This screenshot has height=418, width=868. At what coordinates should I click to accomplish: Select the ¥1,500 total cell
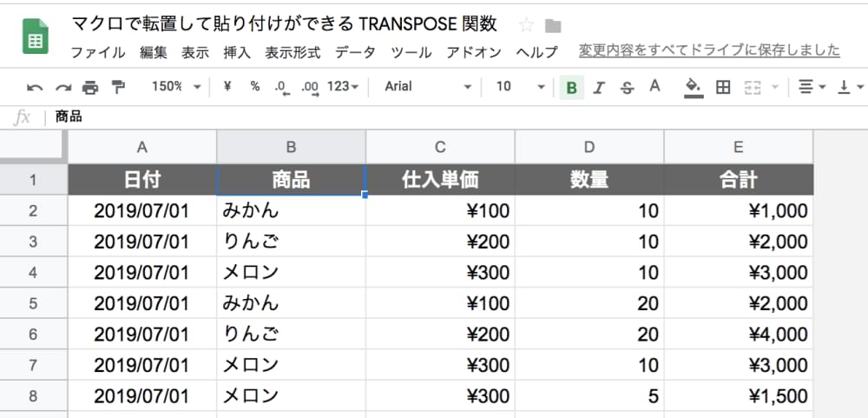click(x=739, y=395)
